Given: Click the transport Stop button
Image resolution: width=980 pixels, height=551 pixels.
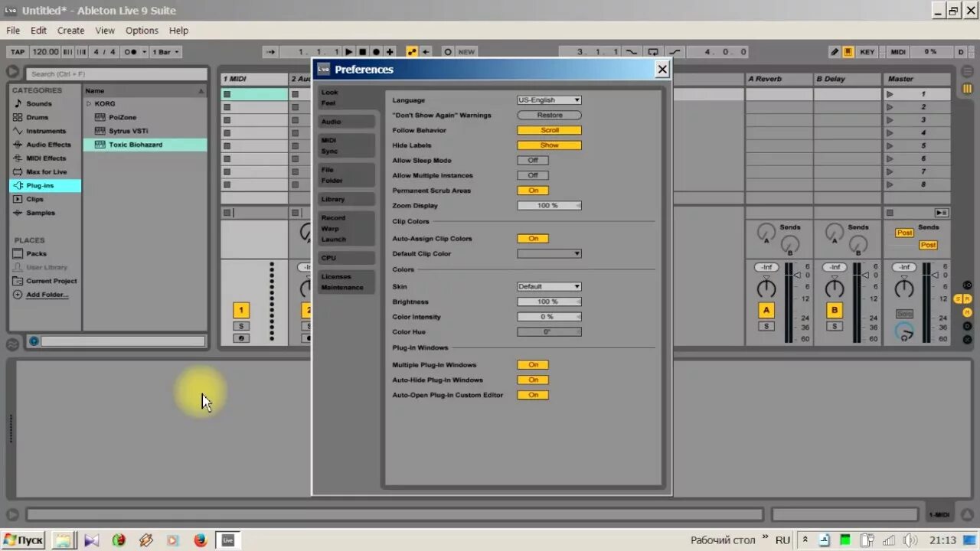Looking at the screenshot, I should 363,52.
